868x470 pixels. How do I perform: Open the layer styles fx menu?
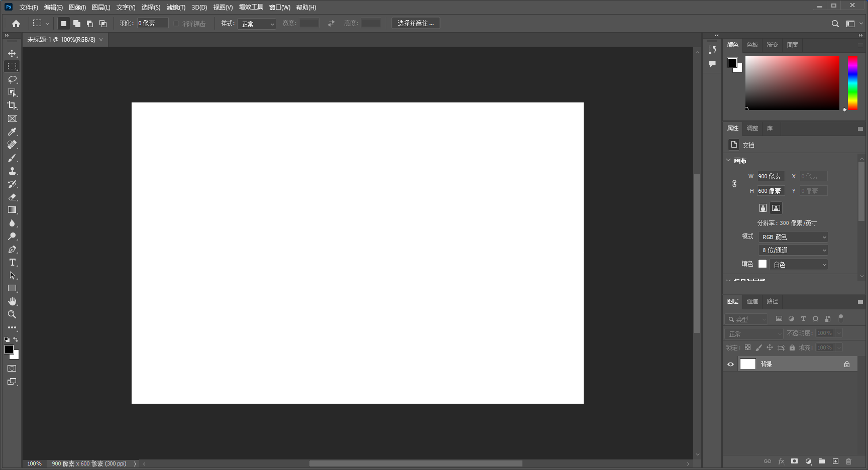pos(782,461)
